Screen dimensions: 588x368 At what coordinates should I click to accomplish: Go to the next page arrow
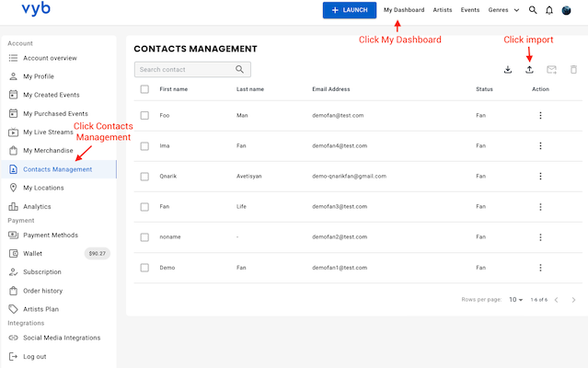point(573,300)
